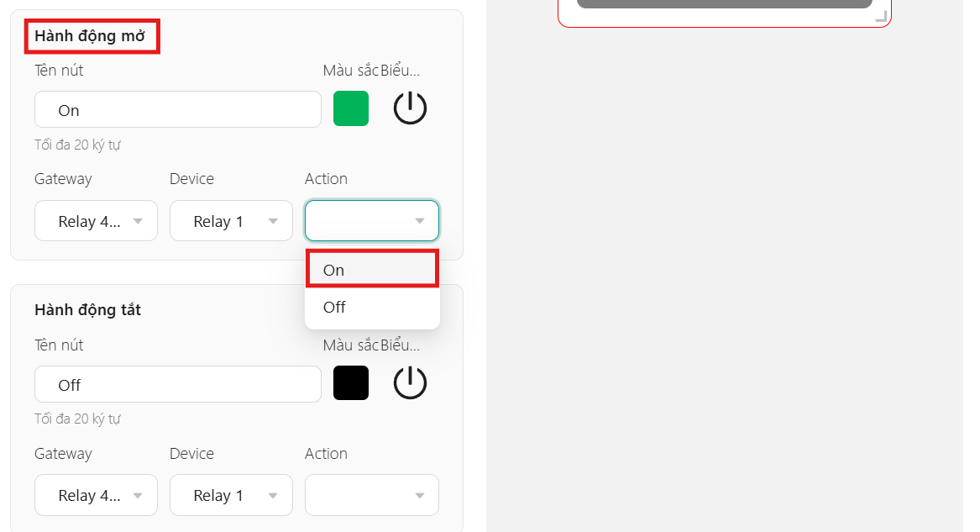Viewport: 980px width, 532px height.
Task: Select Off in the Action dropdown list
Action: pos(373,307)
